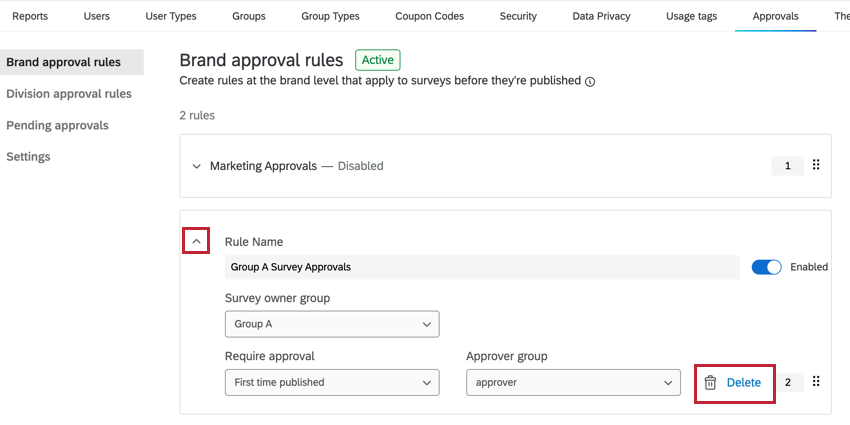850x425 pixels.
Task: Open the Survey owner group dropdown
Action: coord(332,324)
